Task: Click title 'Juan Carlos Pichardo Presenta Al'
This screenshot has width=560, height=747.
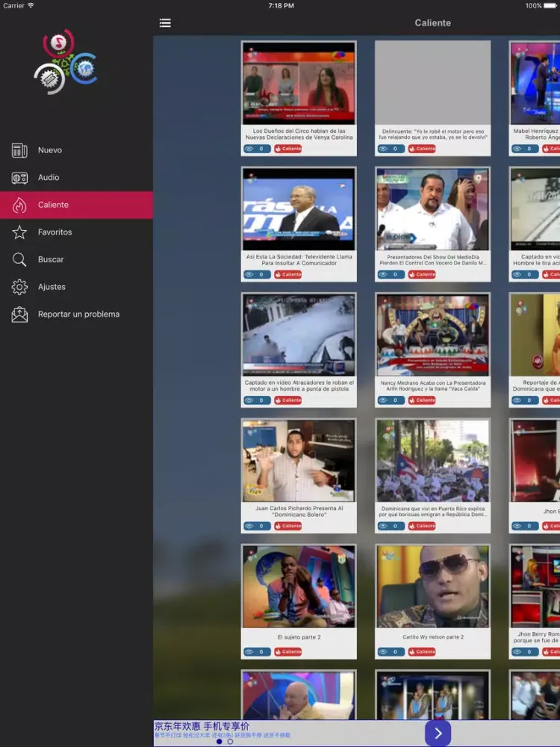Action: point(299,508)
